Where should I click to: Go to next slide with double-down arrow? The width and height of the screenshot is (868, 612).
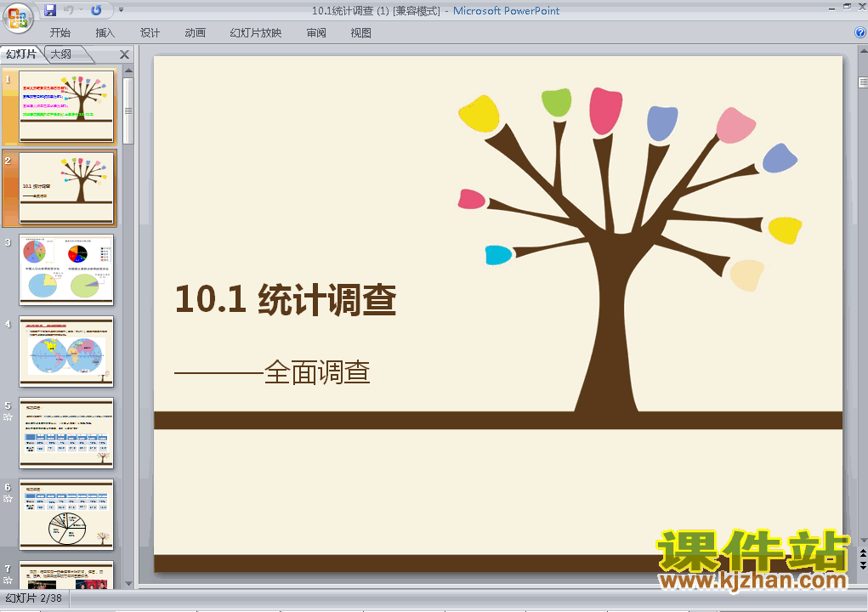click(863, 565)
